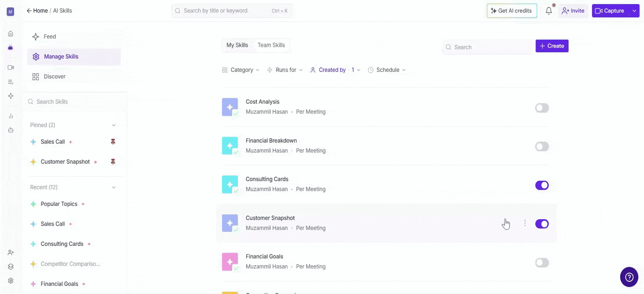Open the Schedule filter dropdown
The width and height of the screenshot is (644, 294).
point(387,70)
